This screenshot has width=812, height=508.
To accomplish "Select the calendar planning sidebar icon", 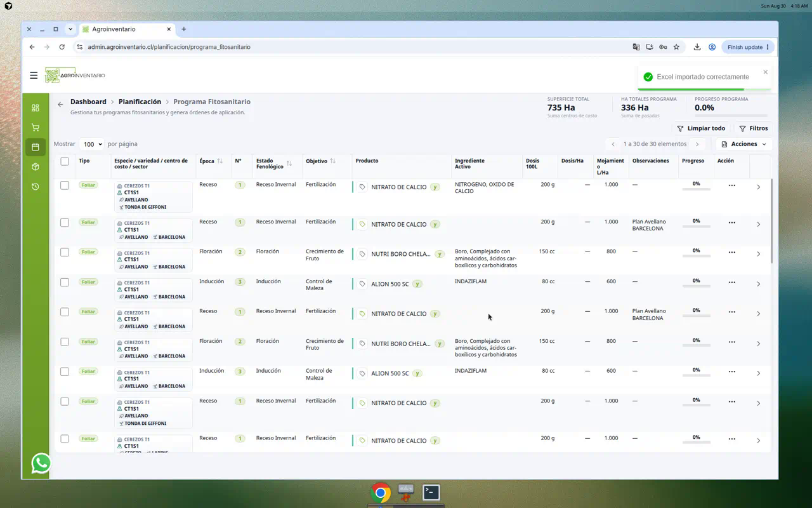I will 36,147.
